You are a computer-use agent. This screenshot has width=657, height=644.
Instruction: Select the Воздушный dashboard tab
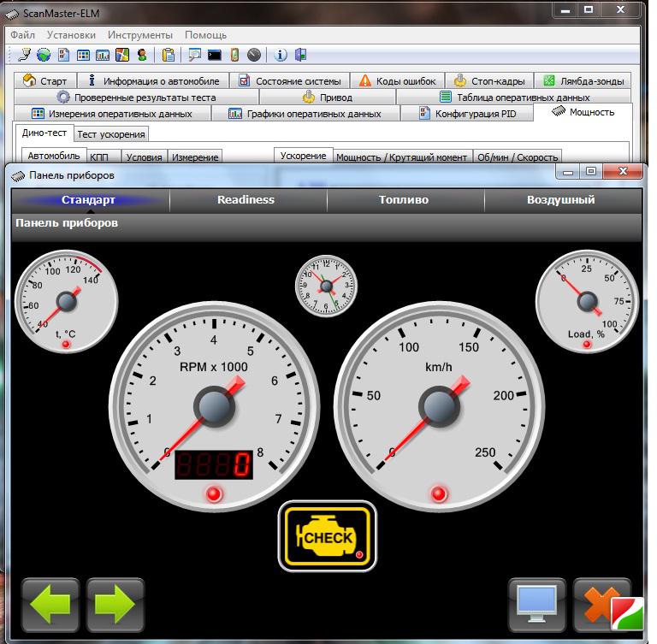[x=560, y=200]
